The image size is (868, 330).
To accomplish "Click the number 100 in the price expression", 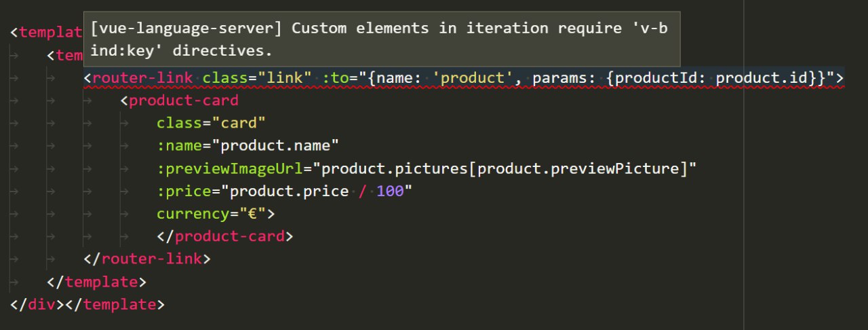I will click(x=390, y=191).
